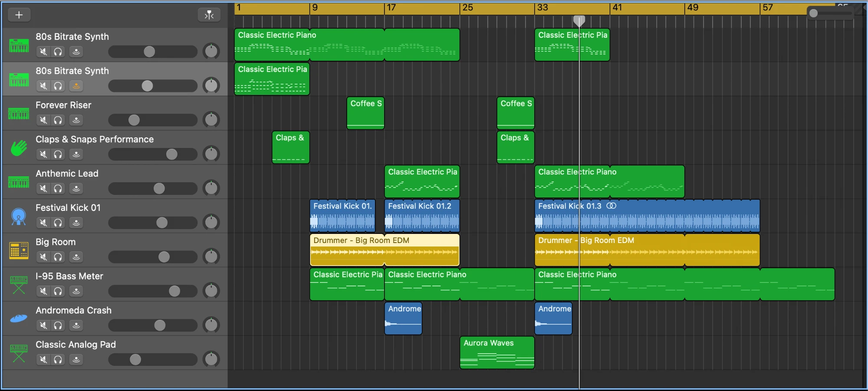Screen dimensions: 868x391
Task: Click the Anthemic Lead synth keyboard icon
Action: 19,182
